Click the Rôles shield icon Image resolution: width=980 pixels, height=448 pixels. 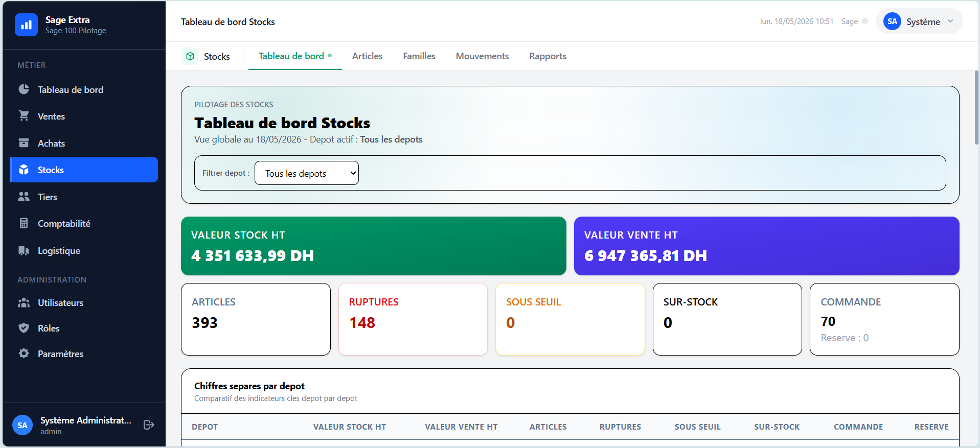[24, 328]
